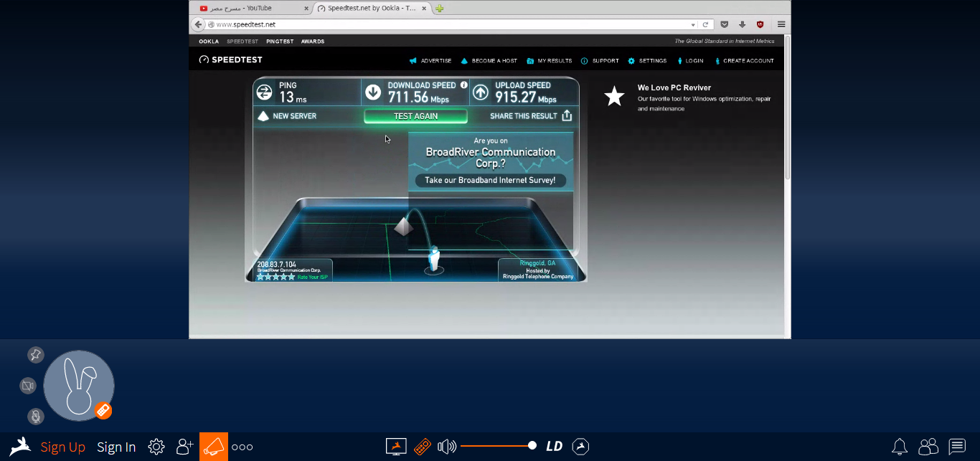The image size is (980, 461).
Task: Click the Rabbitcast screen share icon
Action: coord(396,447)
